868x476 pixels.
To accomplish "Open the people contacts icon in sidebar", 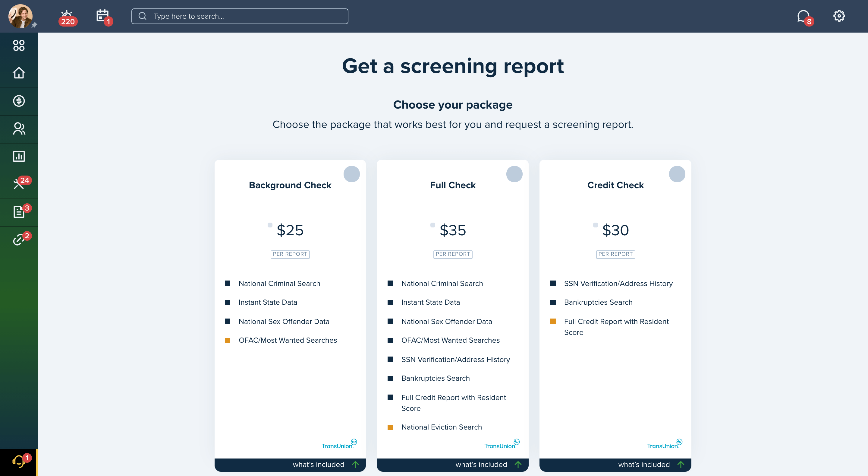I will click(19, 129).
